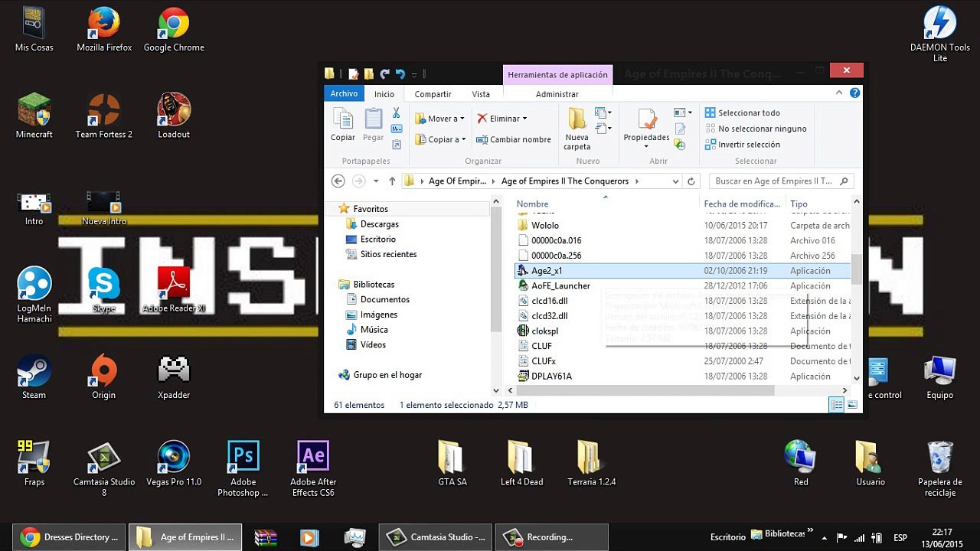Open Escritorio in the navigation pane
Image resolution: width=980 pixels, height=551 pixels.
(371, 240)
